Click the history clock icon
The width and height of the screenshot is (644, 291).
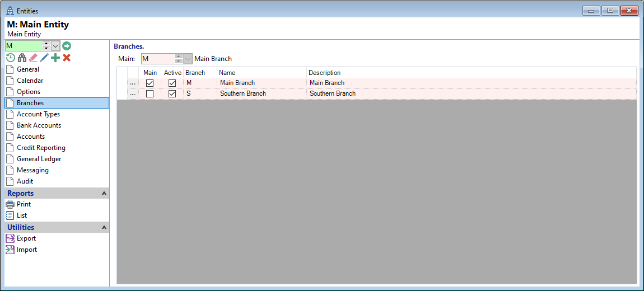[x=11, y=58]
